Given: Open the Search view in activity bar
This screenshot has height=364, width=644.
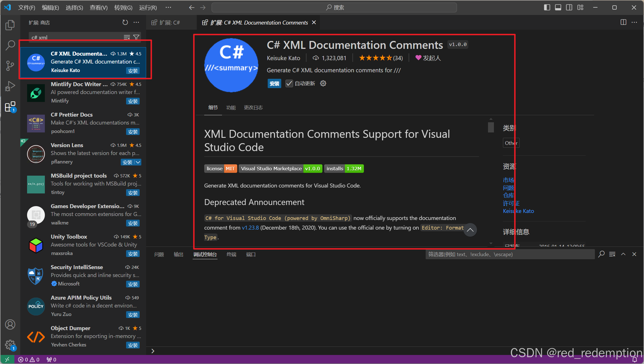Looking at the screenshot, I should (x=10, y=45).
